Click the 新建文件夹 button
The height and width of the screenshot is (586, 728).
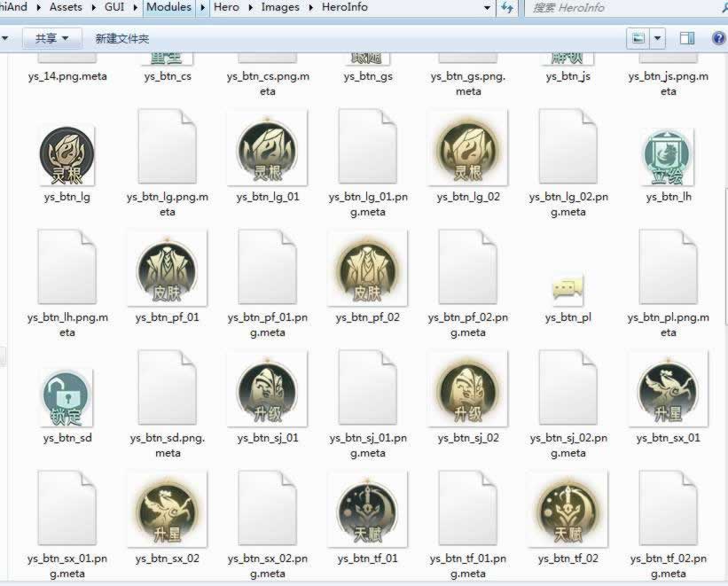tap(122, 38)
